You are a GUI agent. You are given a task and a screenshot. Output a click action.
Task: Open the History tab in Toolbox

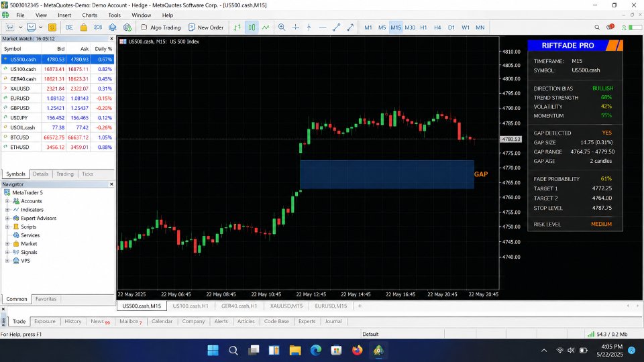pyautogui.click(x=72, y=321)
